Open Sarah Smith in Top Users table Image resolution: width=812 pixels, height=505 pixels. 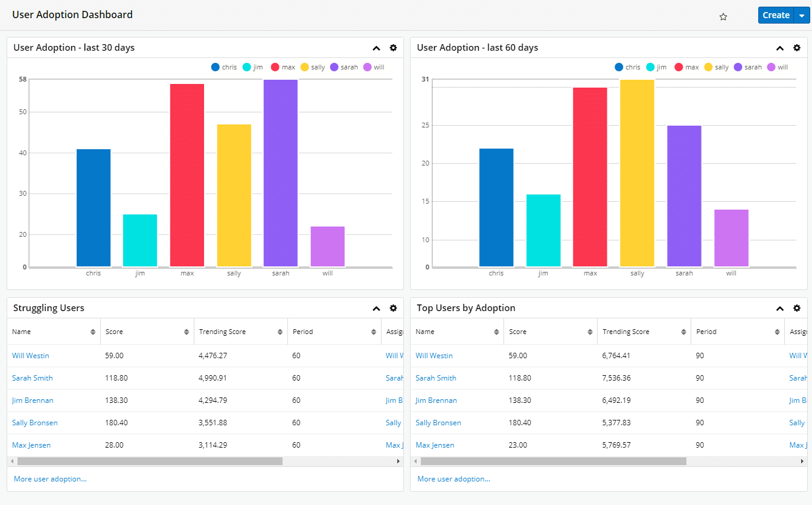(436, 378)
